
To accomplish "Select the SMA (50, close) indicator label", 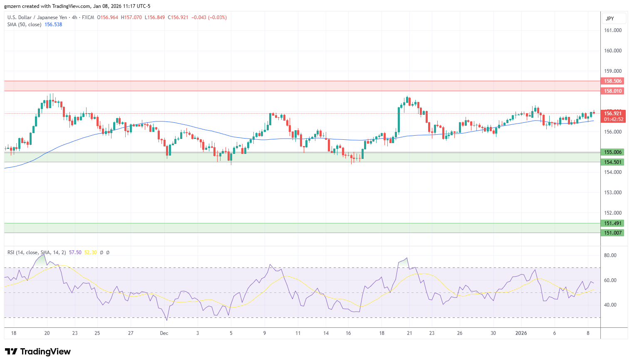I will click(x=24, y=25).
